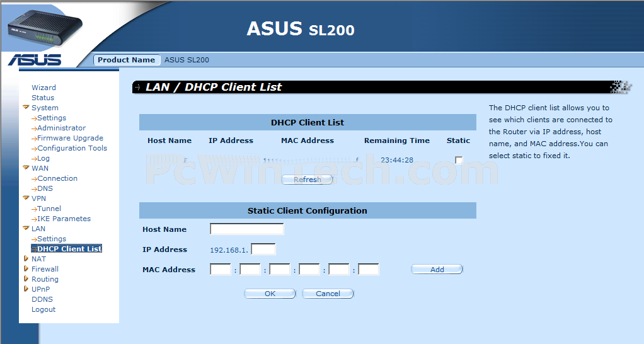
Task: Select DHCP Client List menu item
Action: 67,249
